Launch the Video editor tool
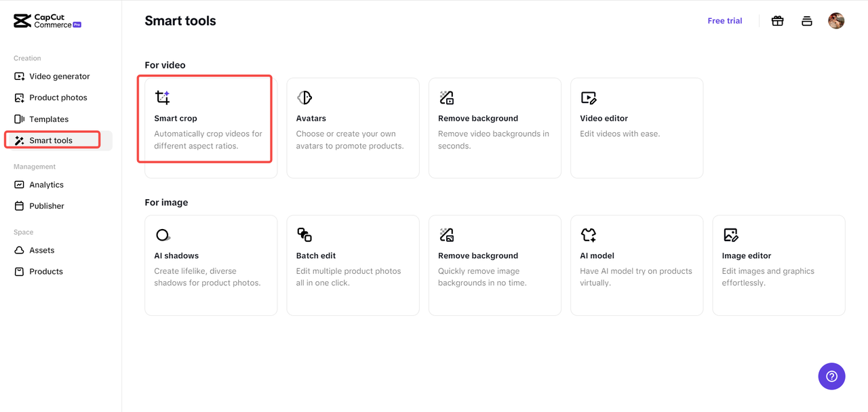Screen dimensions: 868x412 [636, 127]
